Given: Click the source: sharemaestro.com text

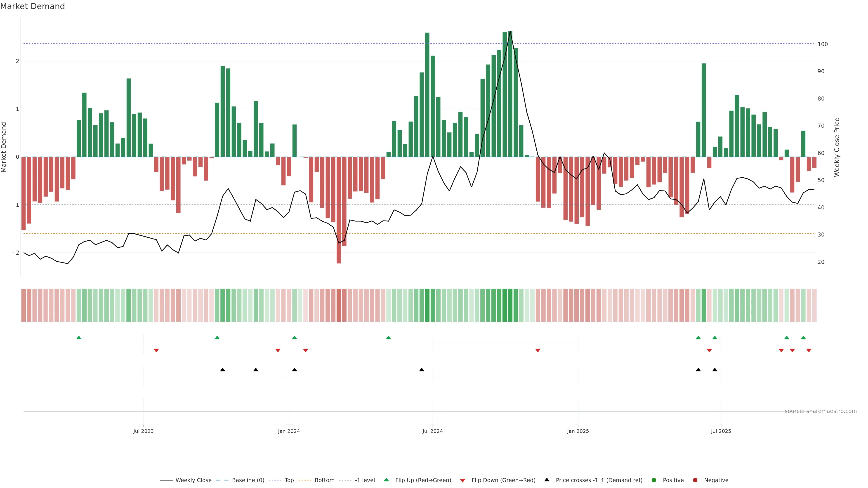Looking at the screenshot, I should [x=821, y=411].
